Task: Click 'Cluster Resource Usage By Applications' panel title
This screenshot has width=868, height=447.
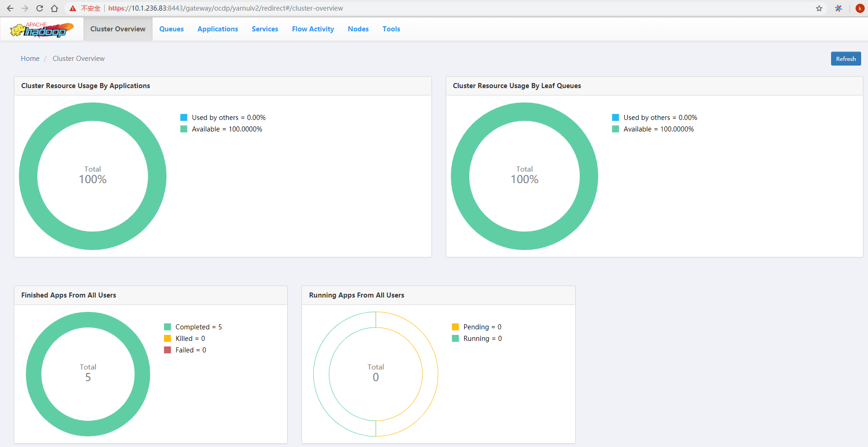Action: pos(86,86)
